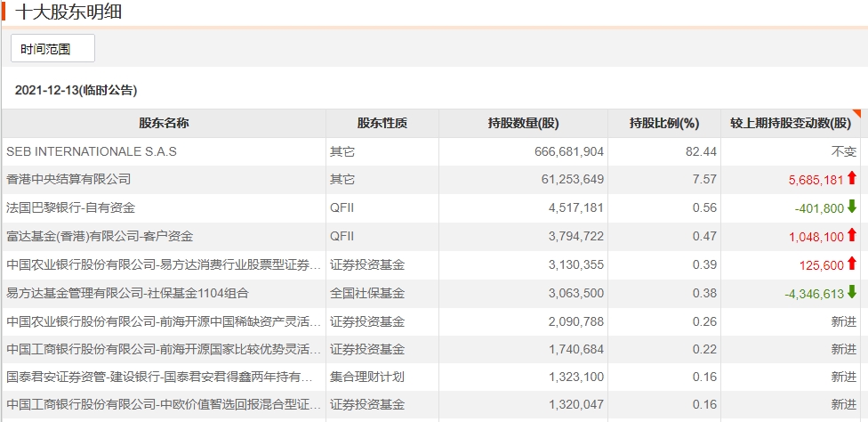The height and width of the screenshot is (422, 868).
Task: Select shareholder 前海开源中国稀缺资产灵活 row name
Action: tap(164, 321)
